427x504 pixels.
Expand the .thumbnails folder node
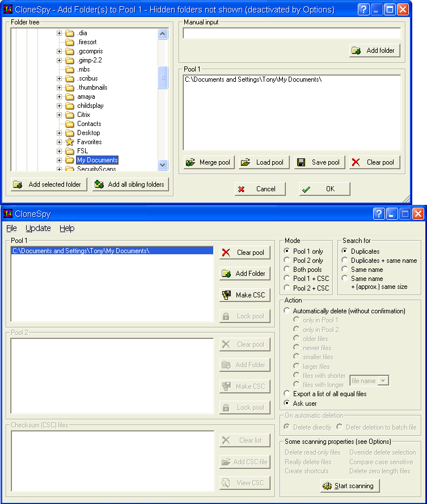(59, 87)
